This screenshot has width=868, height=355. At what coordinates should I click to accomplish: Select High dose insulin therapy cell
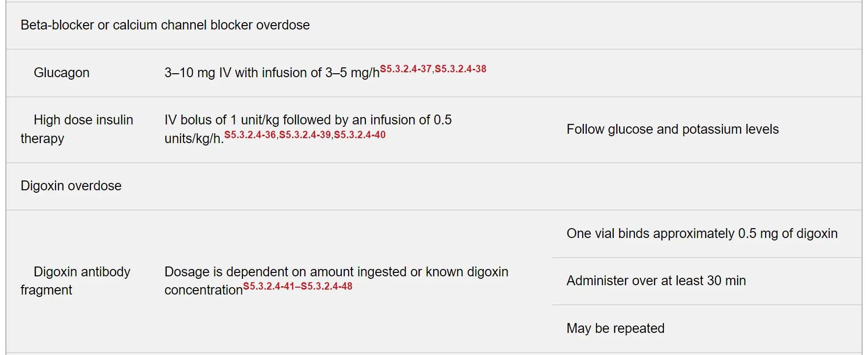(77, 129)
